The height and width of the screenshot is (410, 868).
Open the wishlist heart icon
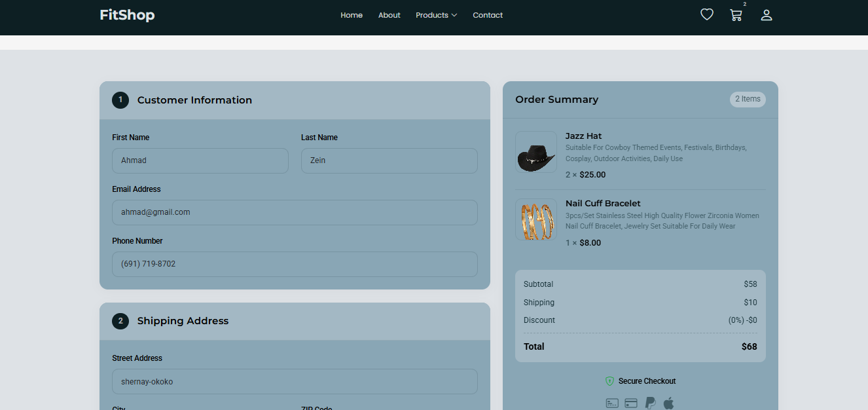point(707,14)
